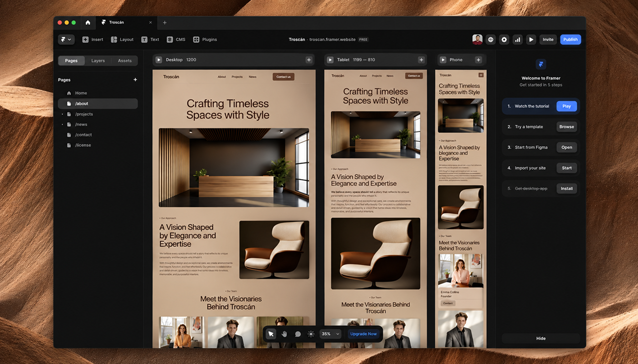Select the /projects page
The height and width of the screenshot is (364, 638).
point(98,114)
